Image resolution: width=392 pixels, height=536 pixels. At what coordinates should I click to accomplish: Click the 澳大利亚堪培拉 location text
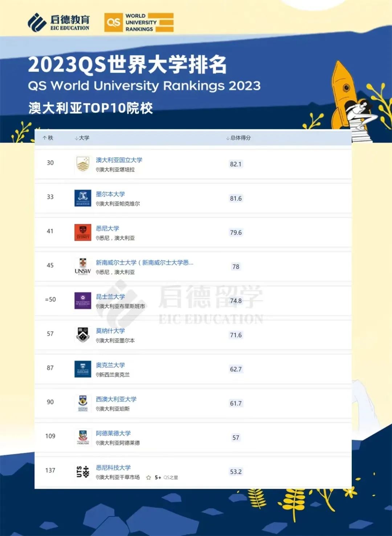pos(115,170)
